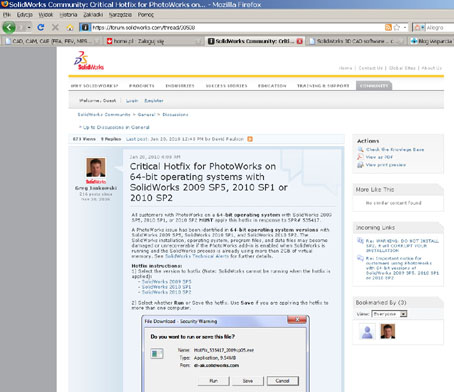Click the Cancel button in the File Download dialog image
Screen dimensions: 454x392
click(282, 381)
